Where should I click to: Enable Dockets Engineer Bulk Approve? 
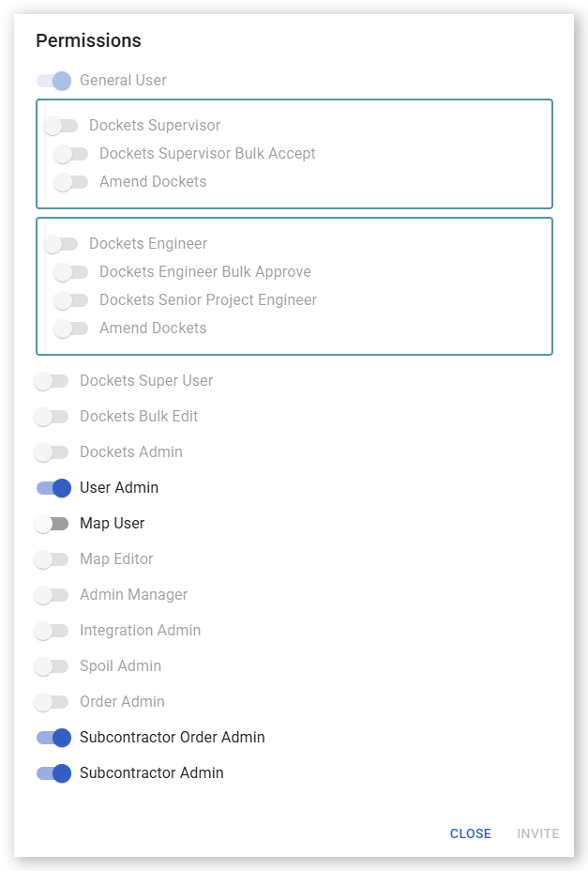click(71, 272)
